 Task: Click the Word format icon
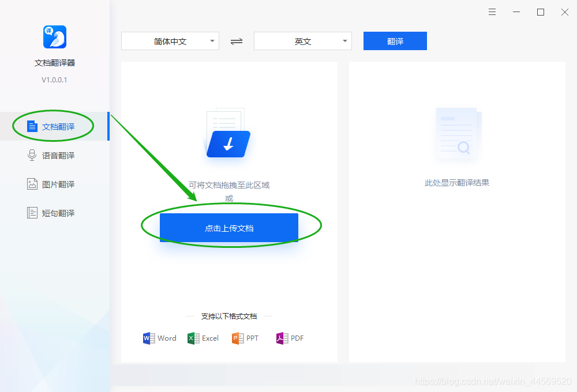149,338
